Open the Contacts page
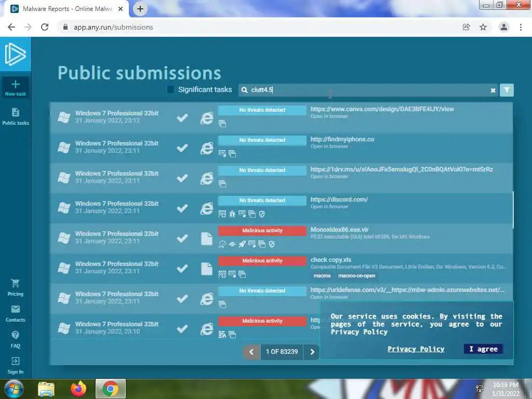The width and height of the screenshot is (532, 399). 15,313
